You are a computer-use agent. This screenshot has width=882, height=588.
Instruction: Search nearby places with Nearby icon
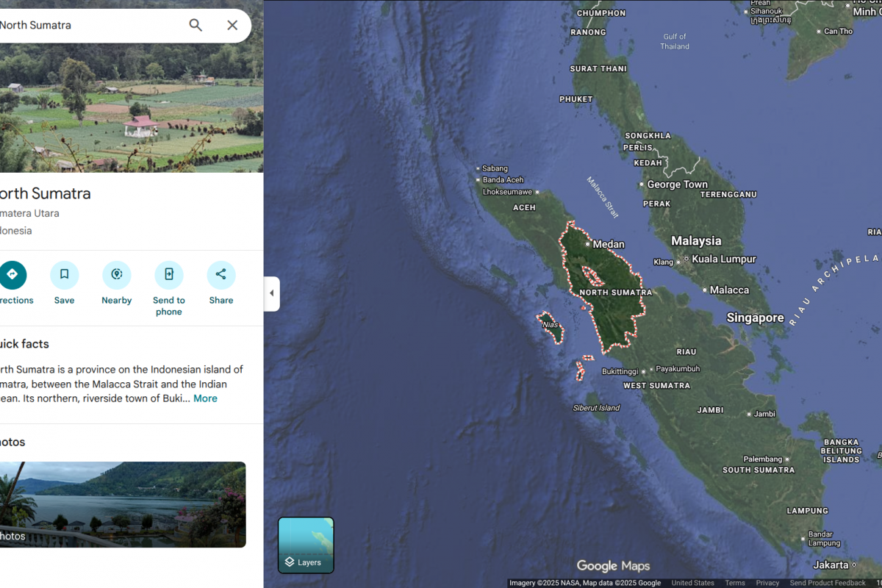(x=116, y=275)
